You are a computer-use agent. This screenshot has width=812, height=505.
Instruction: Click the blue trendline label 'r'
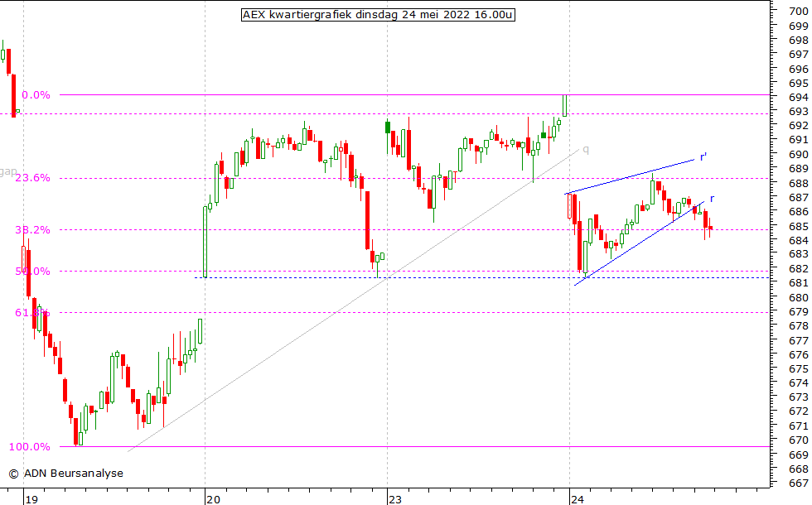click(x=712, y=199)
